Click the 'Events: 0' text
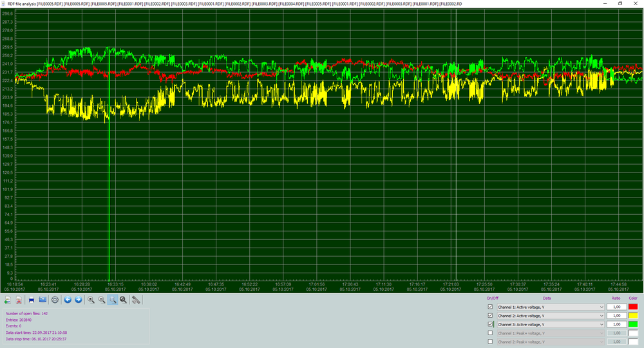 (14, 326)
